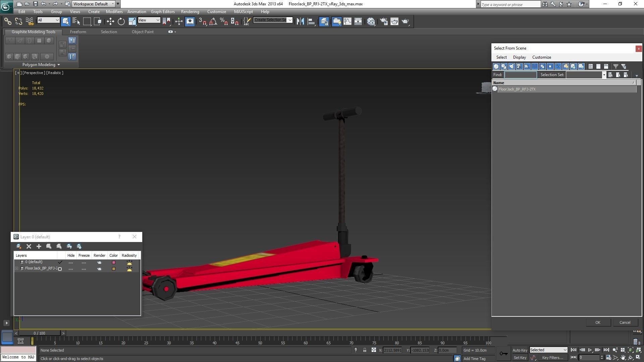This screenshot has width=644, height=362.
Task: Click OK in Select From Scene
Action: [x=598, y=322]
